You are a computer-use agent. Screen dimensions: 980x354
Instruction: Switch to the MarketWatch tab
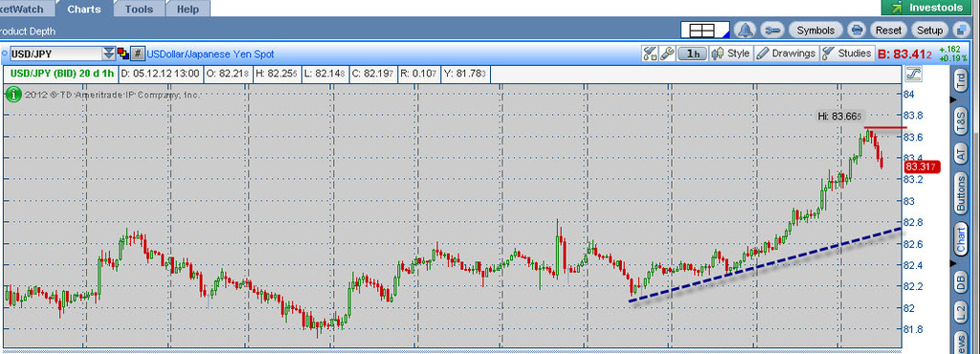pyautogui.click(x=27, y=9)
